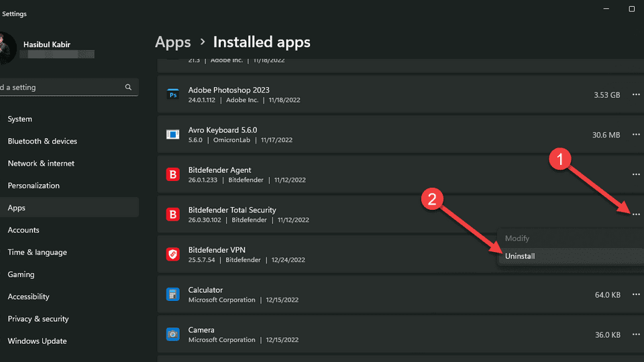Image resolution: width=644 pixels, height=362 pixels.
Task: Click the Installed apps breadcrumb title
Action: pos(262,42)
